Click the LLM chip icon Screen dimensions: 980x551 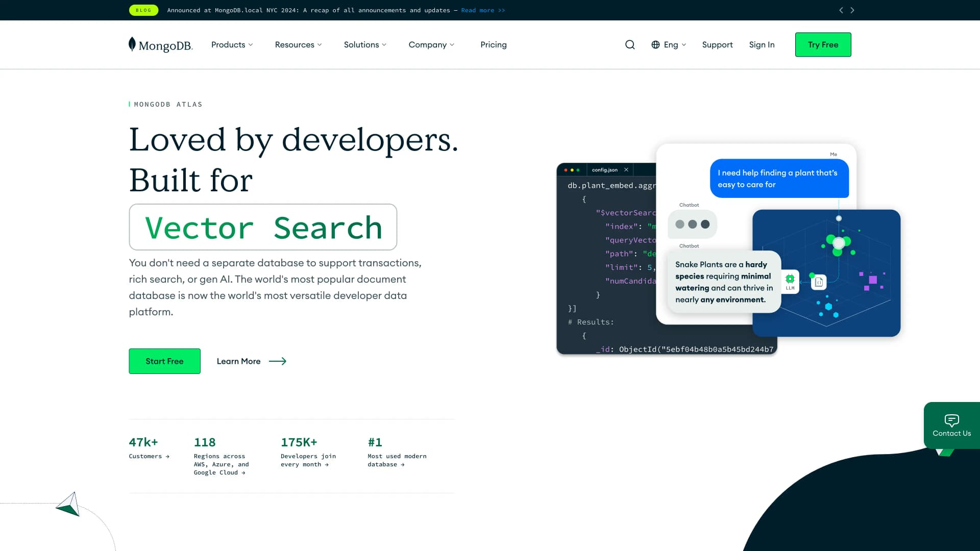[x=790, y=281]
